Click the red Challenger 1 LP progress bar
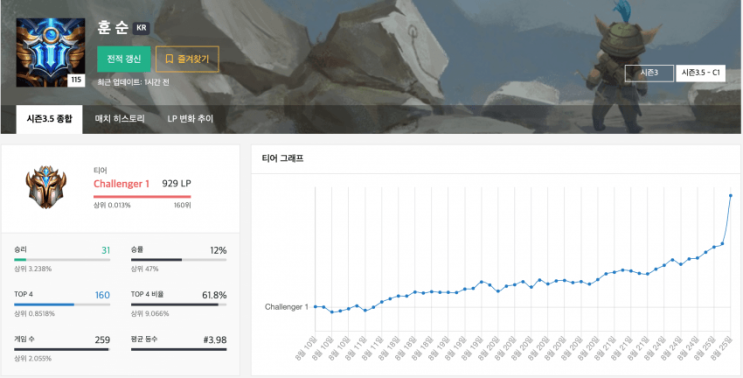This screenshot has height=378, width=743. coord(142,196)
